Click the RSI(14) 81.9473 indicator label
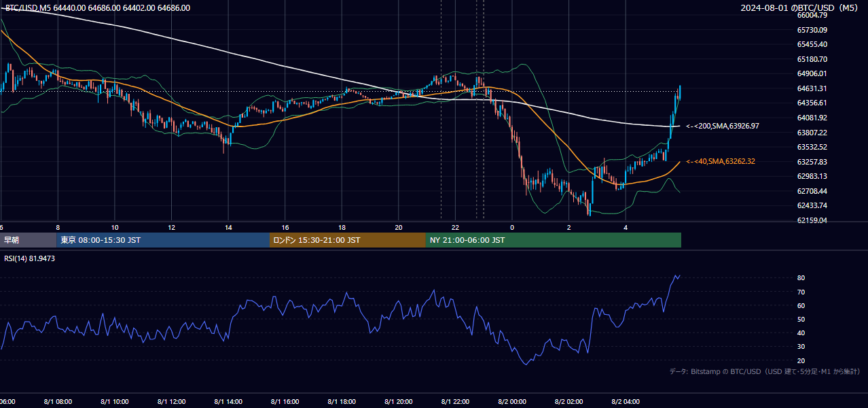This screenshot has height=408, width=868. coord(31,258)
